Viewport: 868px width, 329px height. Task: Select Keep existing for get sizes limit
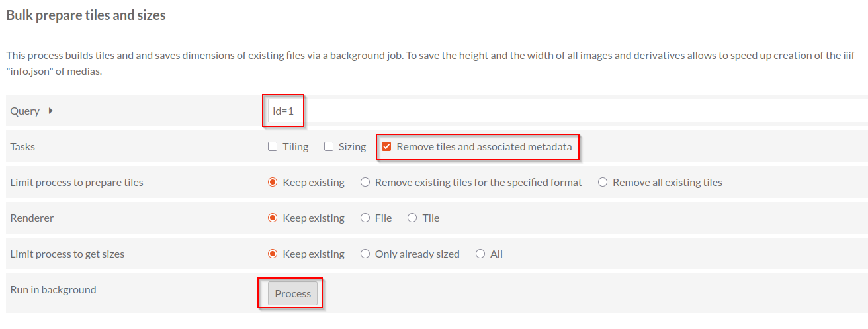point(273,254)
